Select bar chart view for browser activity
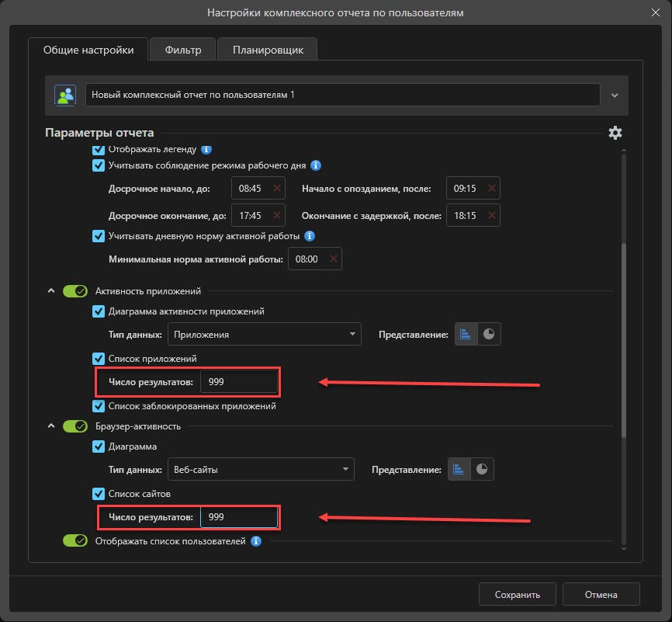 (459, 469)
